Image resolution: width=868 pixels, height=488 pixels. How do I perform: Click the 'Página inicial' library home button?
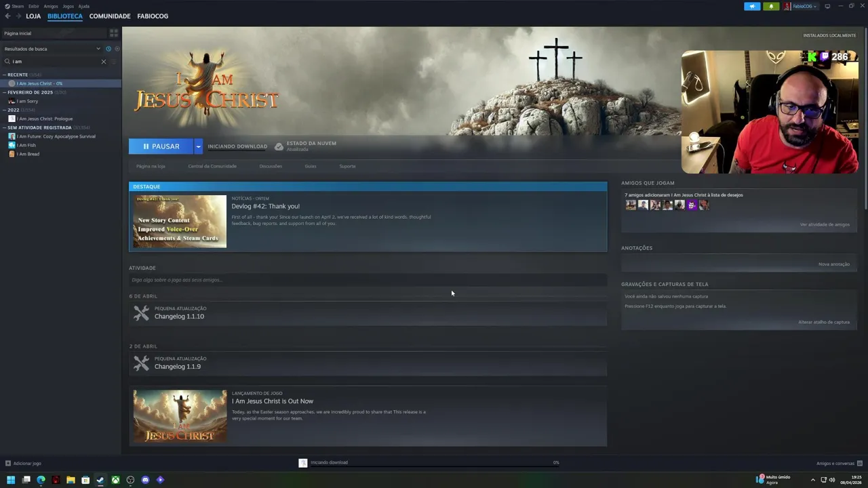54,33
